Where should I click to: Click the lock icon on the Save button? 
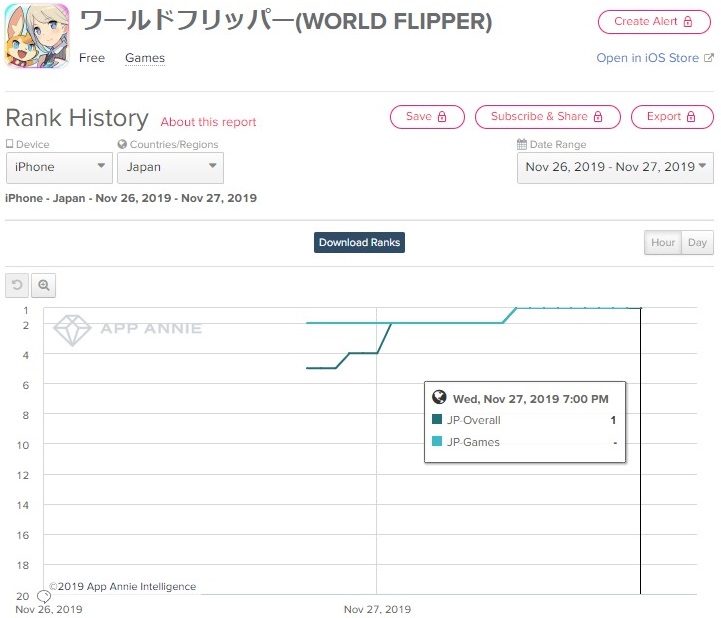coord(442,117)
